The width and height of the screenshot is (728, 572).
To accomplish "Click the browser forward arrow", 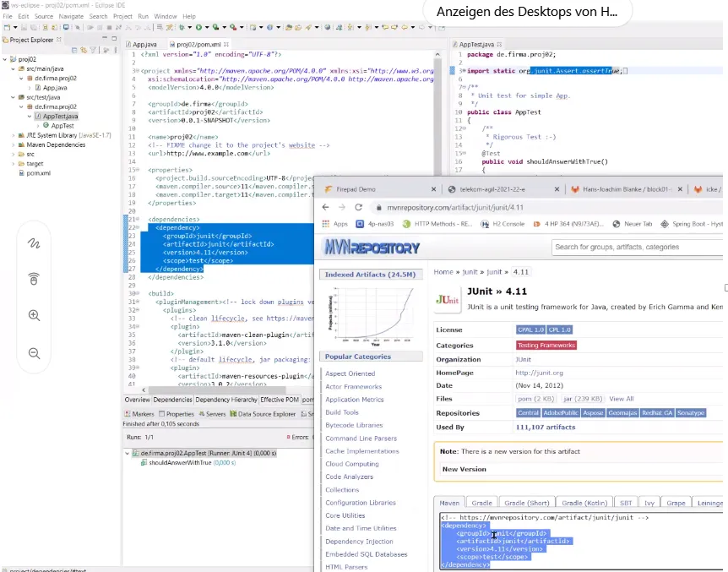I will click(342, 207).
